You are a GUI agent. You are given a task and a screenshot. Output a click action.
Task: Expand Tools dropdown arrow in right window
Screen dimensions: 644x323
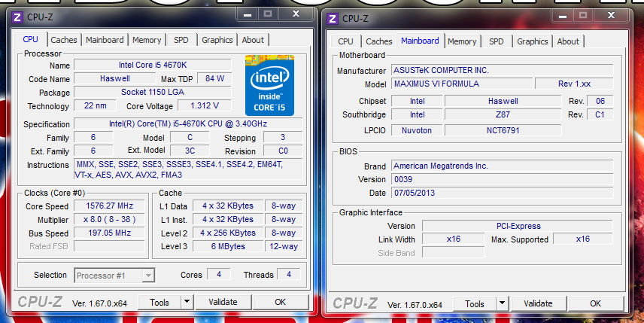click(502, 303)
